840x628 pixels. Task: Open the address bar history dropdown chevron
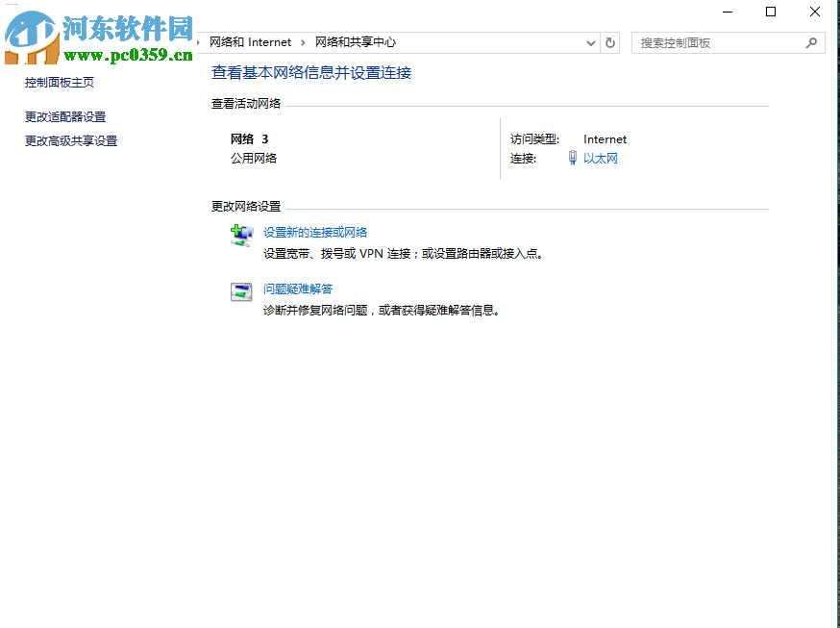592,42
